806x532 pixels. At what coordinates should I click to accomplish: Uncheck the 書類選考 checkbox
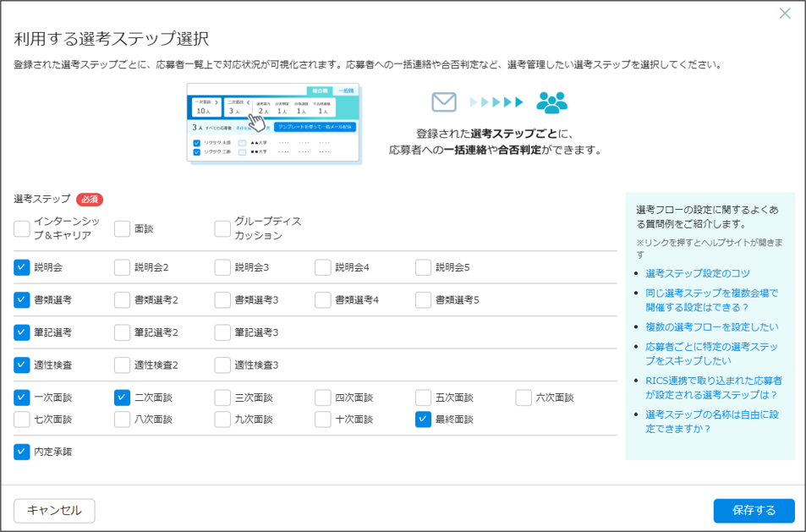22,299
